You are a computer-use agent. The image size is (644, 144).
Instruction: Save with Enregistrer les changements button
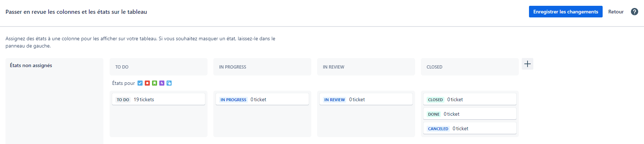(566, 12)
